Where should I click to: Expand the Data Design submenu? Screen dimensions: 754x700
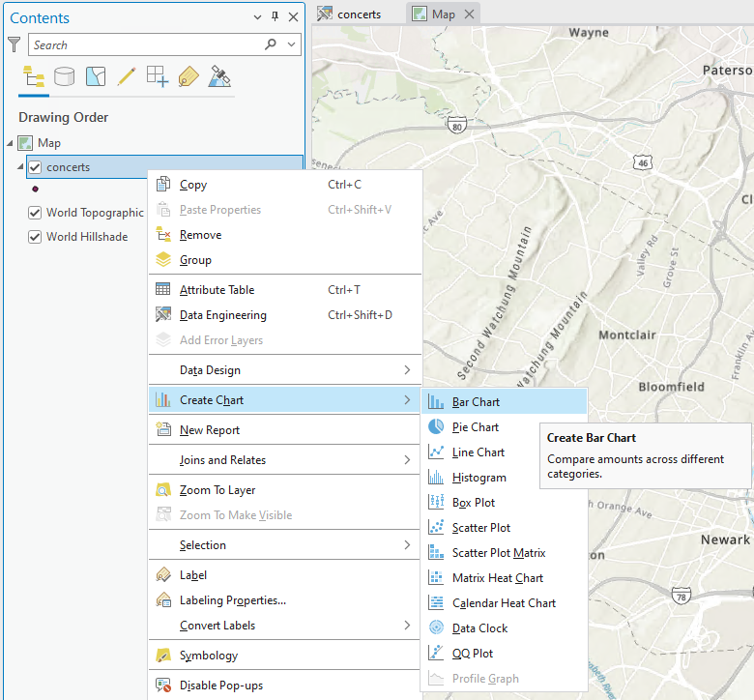[x=285, y=370]
